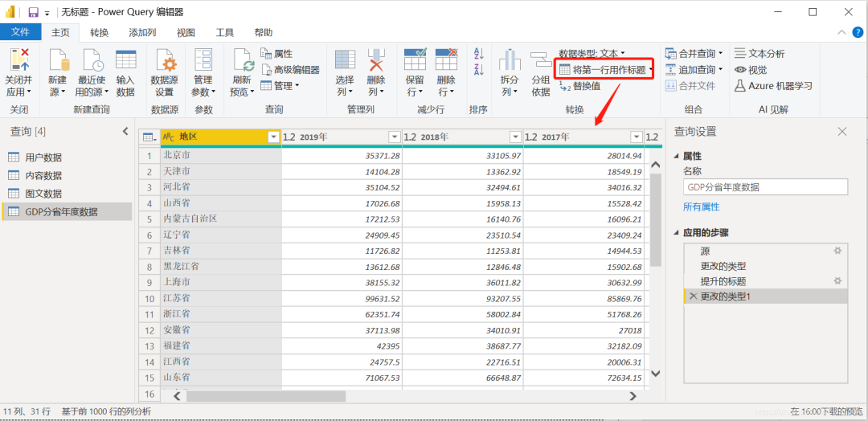Open filter dropdown on 2019年 column
Viewport: 868px width, 421px height.
pyautogui.click(x=394, y=137)
